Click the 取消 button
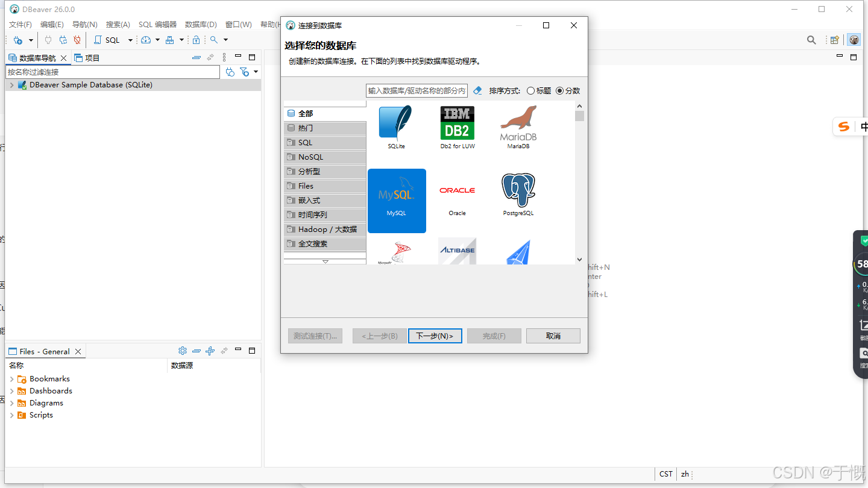The height and width of the screenshot is (488, 868). (x=553, y=336)
